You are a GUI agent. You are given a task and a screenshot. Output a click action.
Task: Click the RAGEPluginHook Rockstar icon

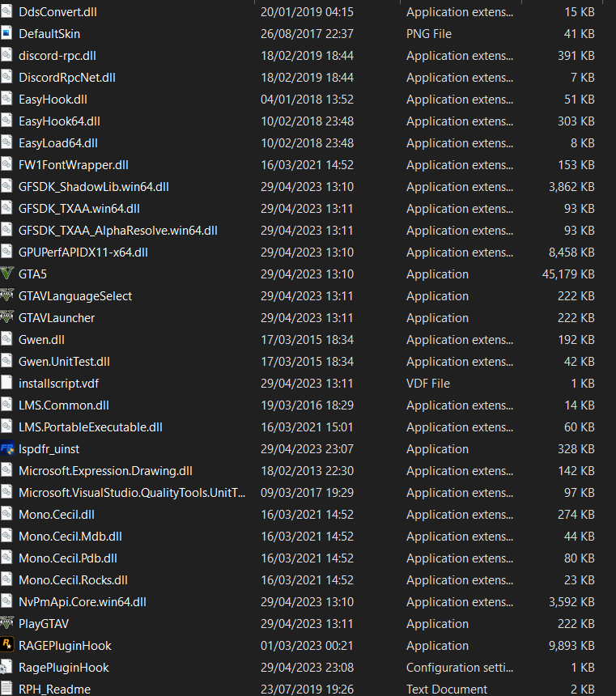[6, 645]
